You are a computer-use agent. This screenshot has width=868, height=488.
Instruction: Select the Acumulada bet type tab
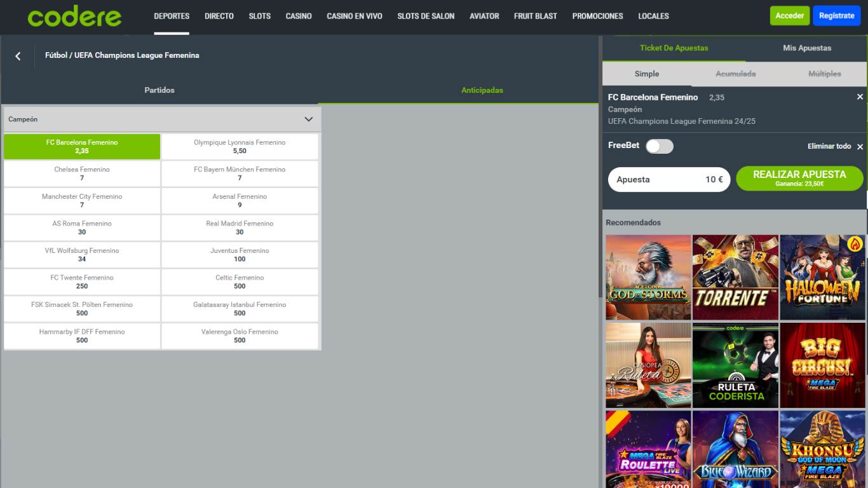point(736,74)
